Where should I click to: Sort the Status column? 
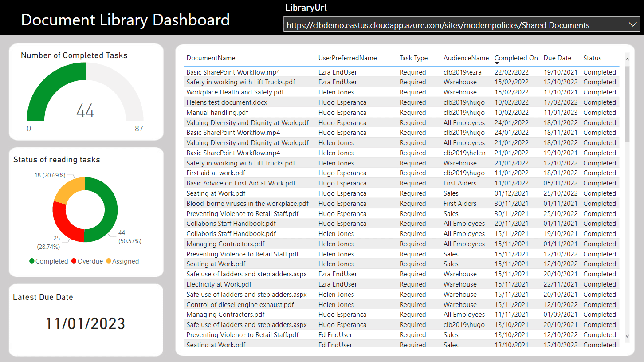(592, 58)
